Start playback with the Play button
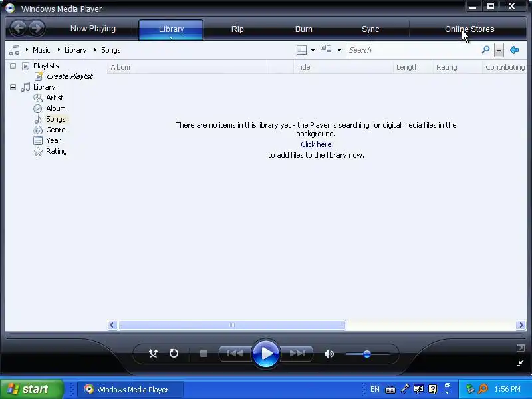 [265, 354]
